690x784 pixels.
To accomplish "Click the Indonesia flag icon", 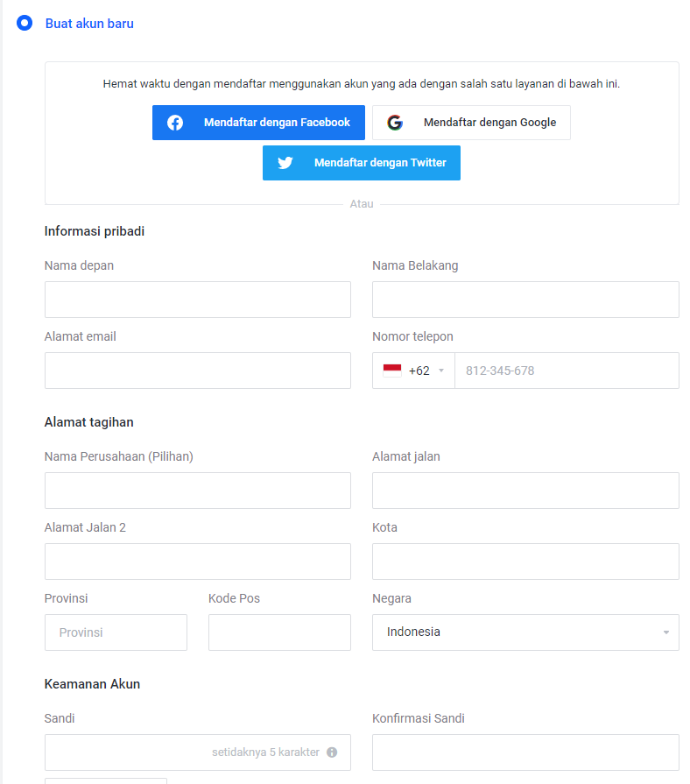I will (392, 371).
